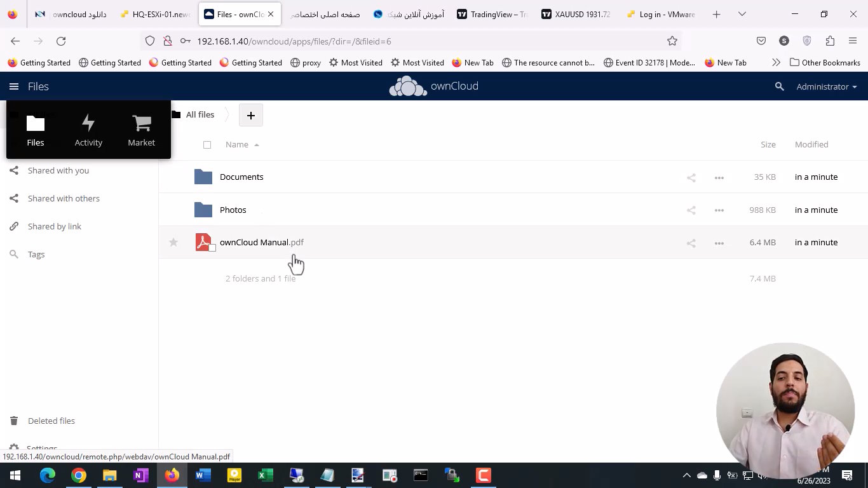Image resolution: width=868 pixels, height=488 pixels.
Task: Switch to the HQ-ESXi-01 tab
Action: [x=154, y=14]
